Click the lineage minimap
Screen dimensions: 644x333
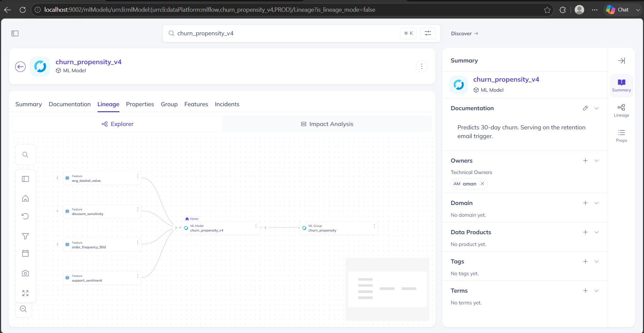[387, 289]
